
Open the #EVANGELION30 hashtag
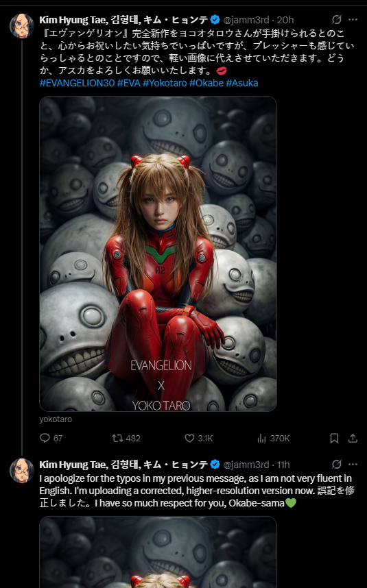tap(77, 83)
